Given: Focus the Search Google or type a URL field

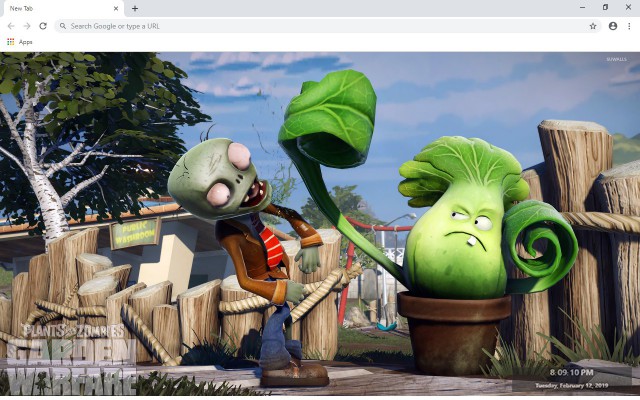Looking at the screenshot, I should [328, 26].
